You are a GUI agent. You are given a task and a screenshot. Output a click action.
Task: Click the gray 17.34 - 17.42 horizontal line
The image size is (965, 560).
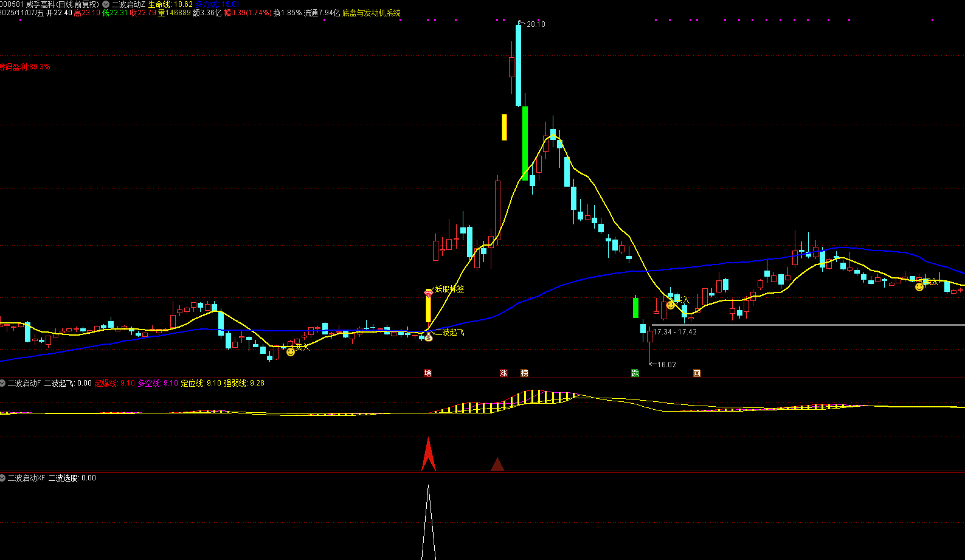coord(808,325)
